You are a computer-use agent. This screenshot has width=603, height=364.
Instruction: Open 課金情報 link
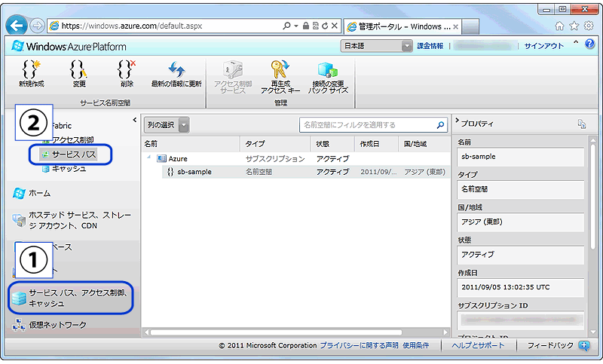(x=430, y=46)
